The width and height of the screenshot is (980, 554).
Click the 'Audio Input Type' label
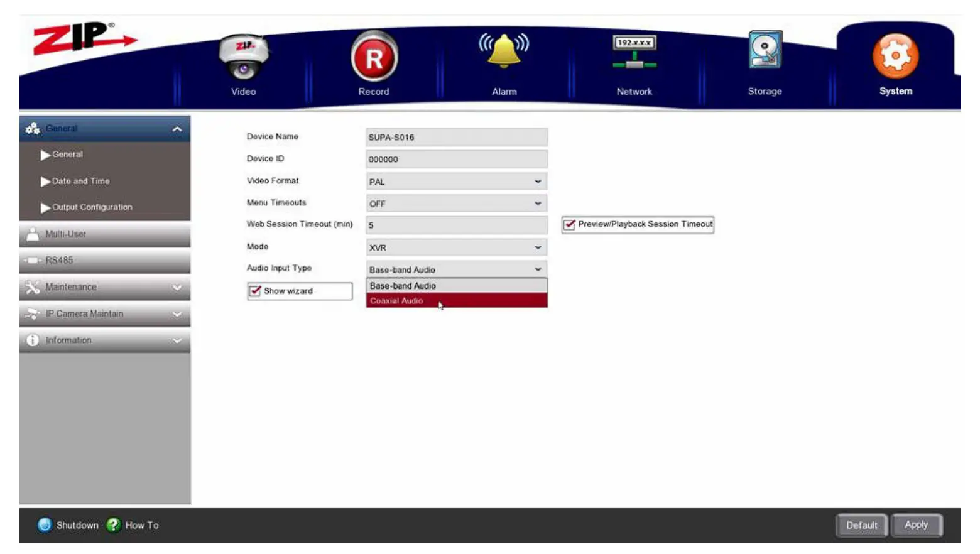tap(279, 268)
